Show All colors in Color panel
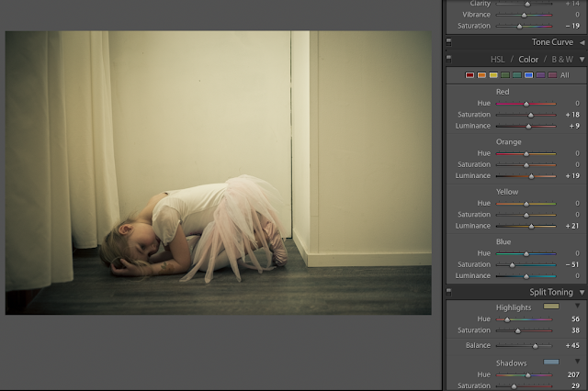Screen dimensions: 588x391 click(565, 75)
